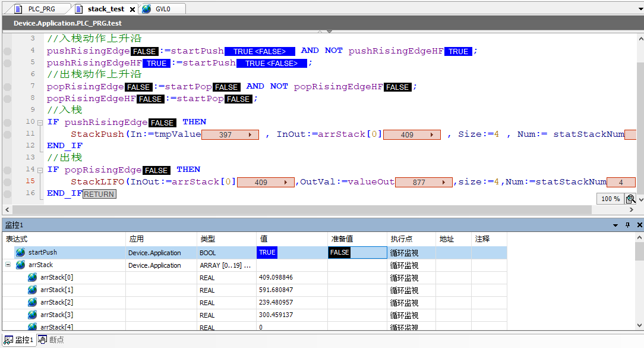
Task: Click the watch panel scrollbar down arrow
Action: [x=639, y=325]
